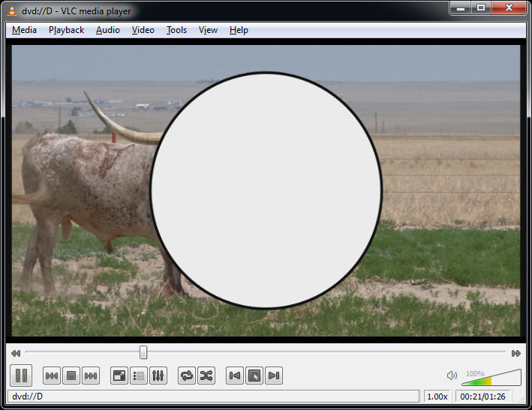Click the 1.00x playback speed indicator
This screenshot has height=410, width=532.
pyautogui.click(x=437, y=397)
